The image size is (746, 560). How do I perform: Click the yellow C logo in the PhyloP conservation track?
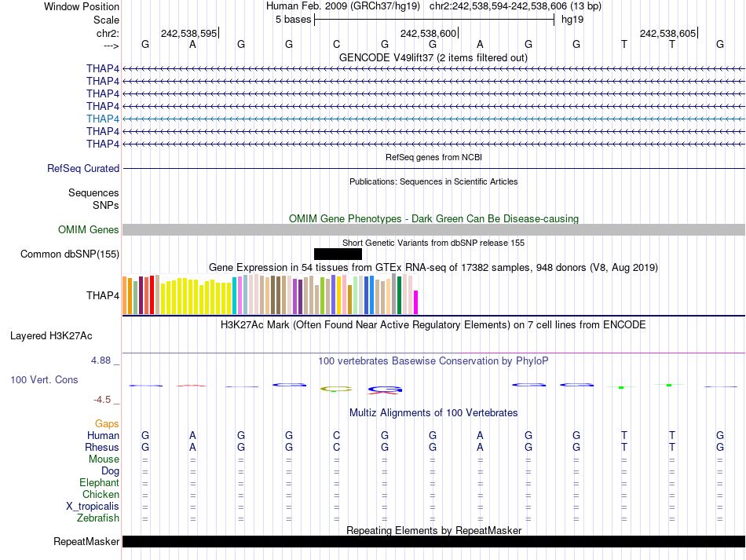tap(336, 388)
